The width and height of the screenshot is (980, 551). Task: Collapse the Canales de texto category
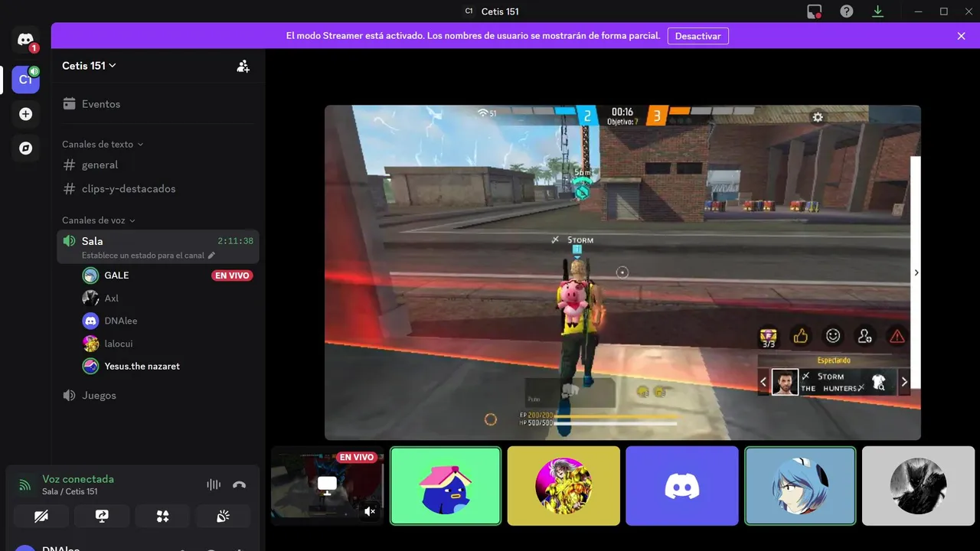103,144
